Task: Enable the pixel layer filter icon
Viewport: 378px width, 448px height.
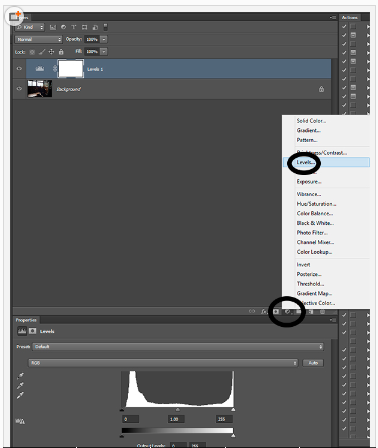Action: point(53,27)
